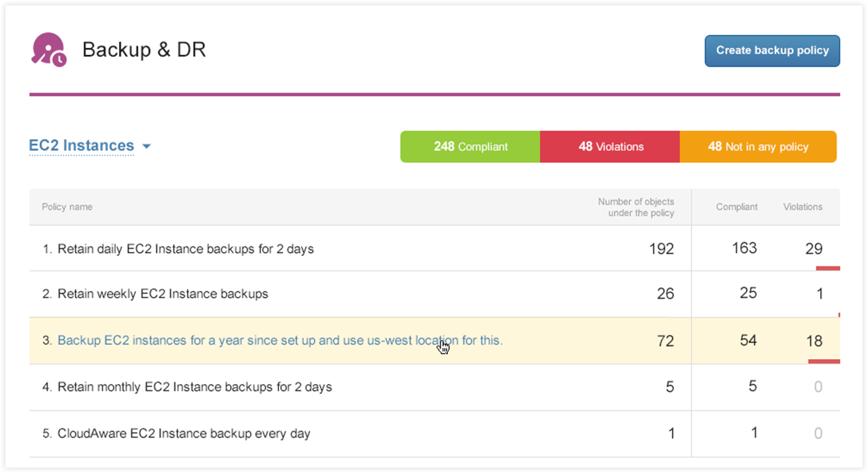
Task: Select the 48 Not in any policy segment
Action: [758, 146]
